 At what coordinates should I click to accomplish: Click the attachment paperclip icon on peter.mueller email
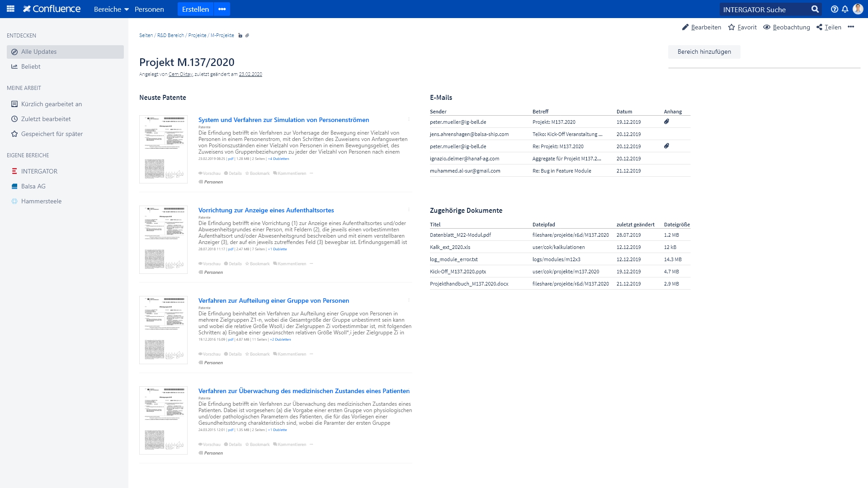(x=666, y=122)
